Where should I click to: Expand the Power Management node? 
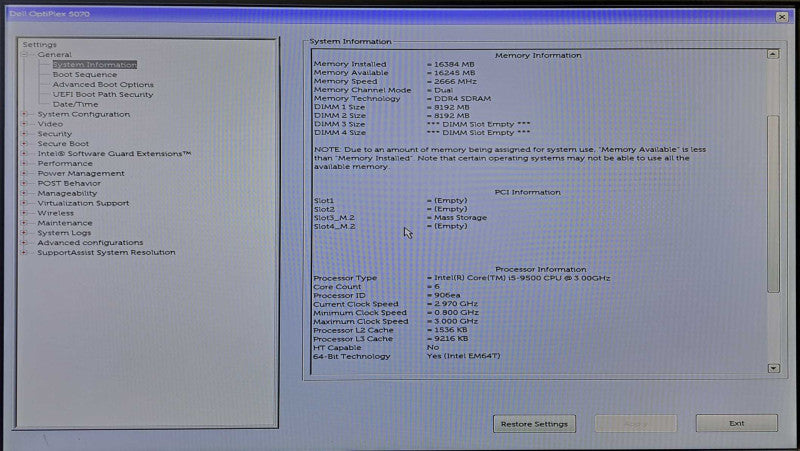click(24, 173)
